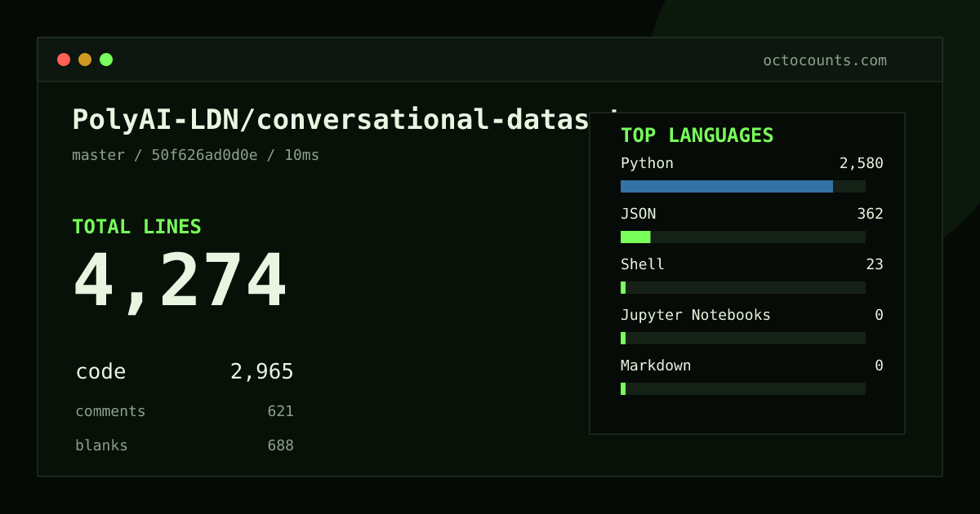Click the 688 blanks count
The width and height of the screenshot is (980, 514).
click(x=280, y=445)
